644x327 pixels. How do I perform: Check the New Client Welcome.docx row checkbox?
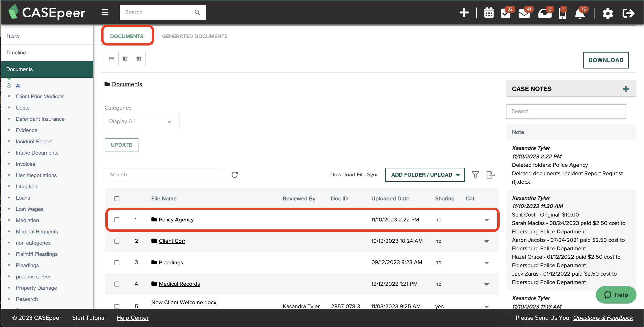point(117,306)
